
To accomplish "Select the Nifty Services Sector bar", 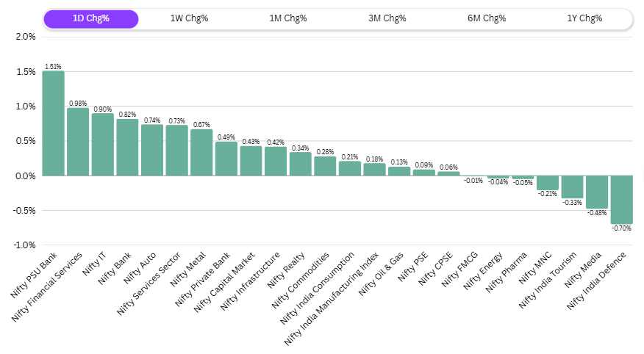I will [177, 151].
